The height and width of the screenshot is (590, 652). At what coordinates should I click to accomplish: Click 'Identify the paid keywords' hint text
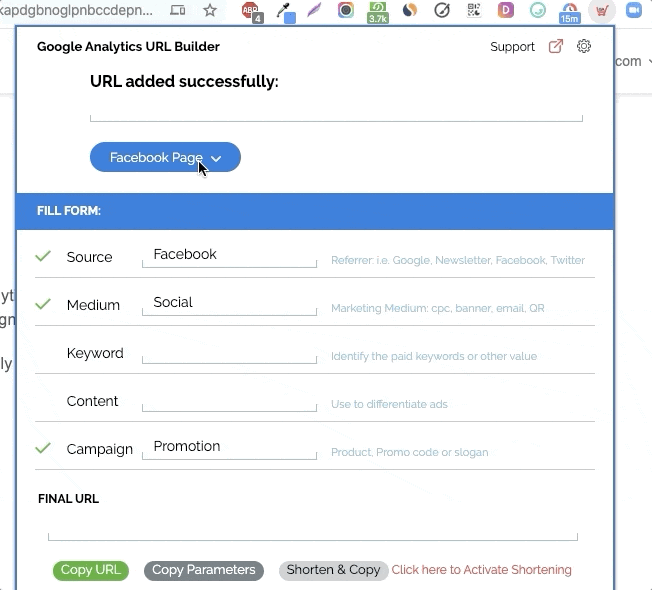434,356
